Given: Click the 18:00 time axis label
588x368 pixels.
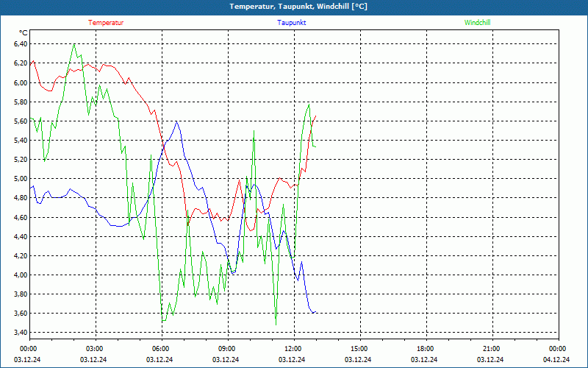Looking at the screenshot, I should click(426, 349).
